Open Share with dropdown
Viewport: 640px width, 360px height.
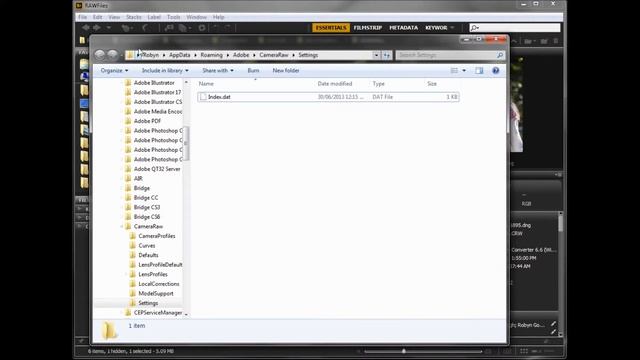[x=218, y=71]
